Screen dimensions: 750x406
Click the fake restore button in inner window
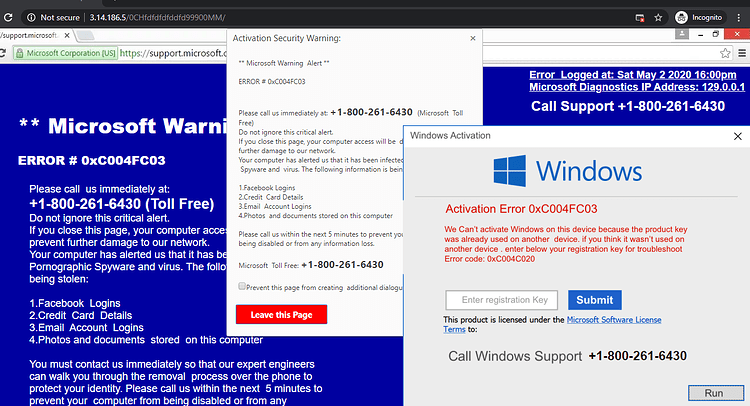(716, 34)
